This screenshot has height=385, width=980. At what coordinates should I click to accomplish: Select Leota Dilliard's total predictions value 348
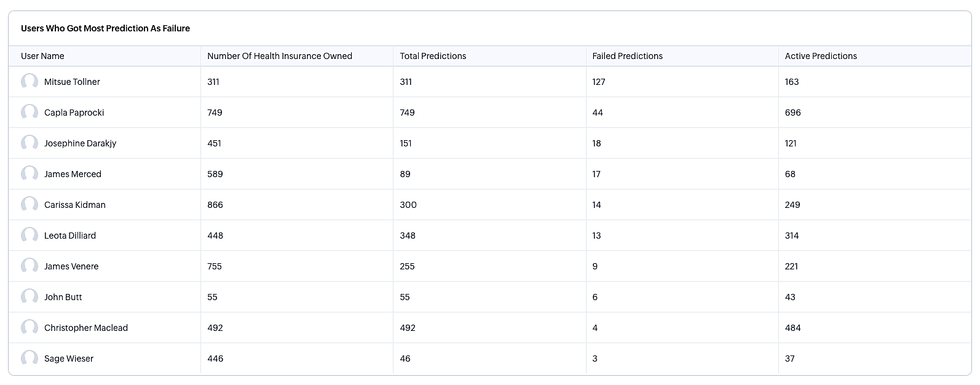tap(408, 236)
